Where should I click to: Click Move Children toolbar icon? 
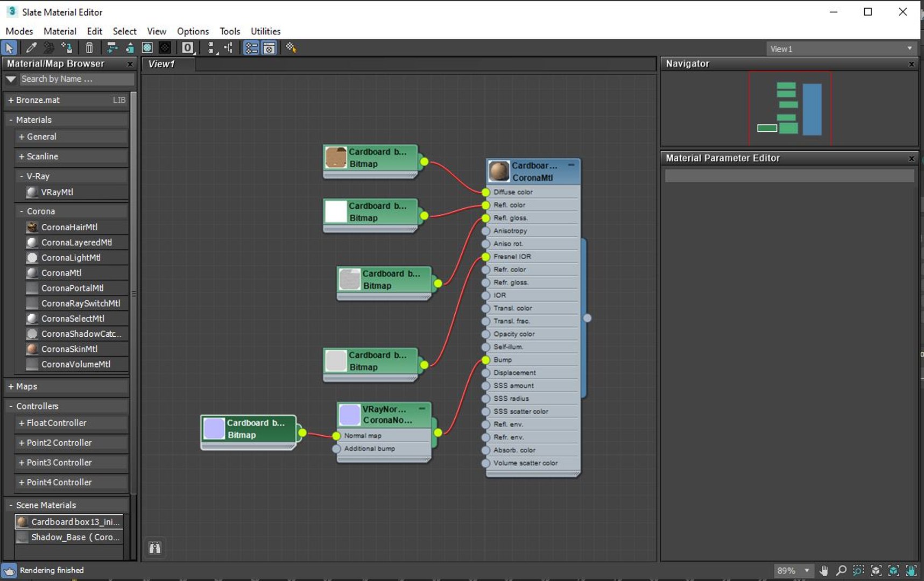click(112, 48)
